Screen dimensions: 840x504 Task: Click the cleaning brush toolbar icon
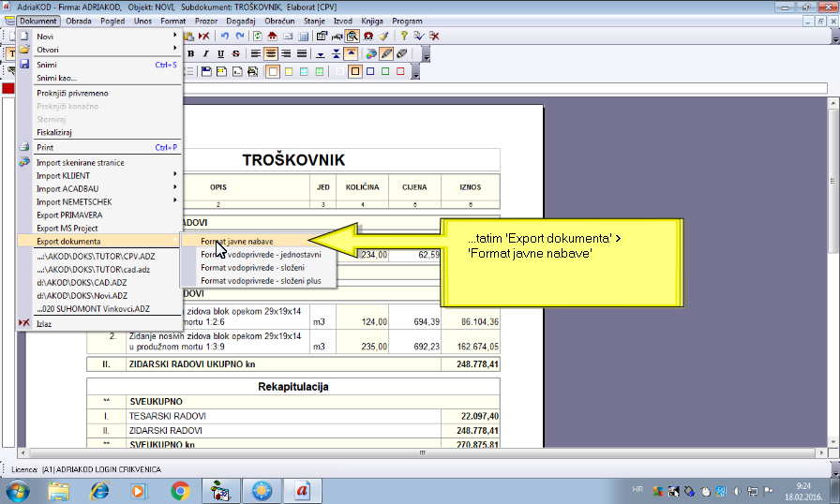point(383,36)
